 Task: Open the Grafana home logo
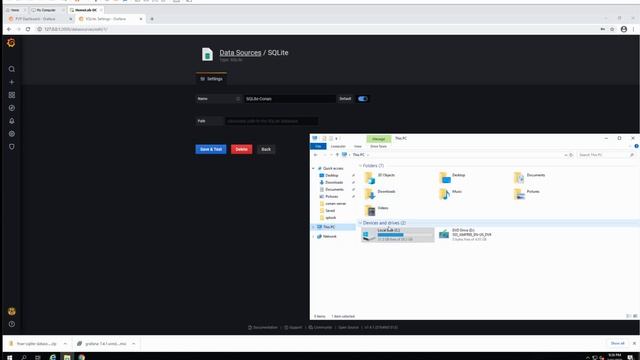coord(11,43)
